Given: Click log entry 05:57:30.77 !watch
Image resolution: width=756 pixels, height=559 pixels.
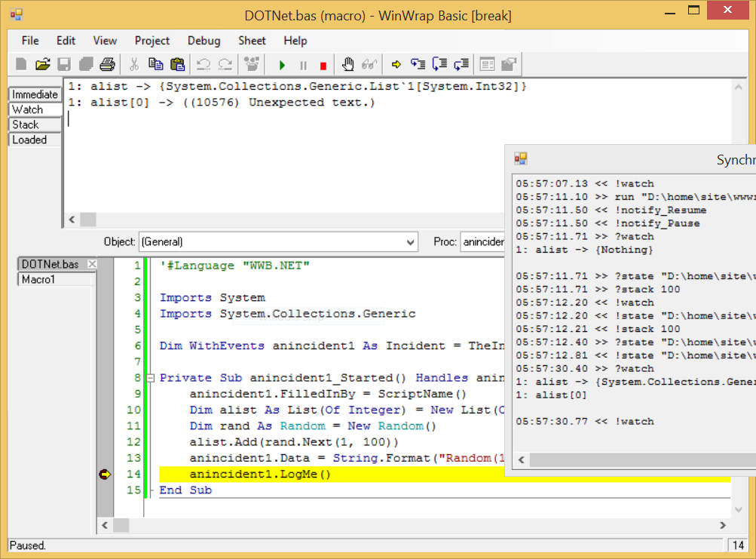Looking at the screenshot, I should (585, 422).
